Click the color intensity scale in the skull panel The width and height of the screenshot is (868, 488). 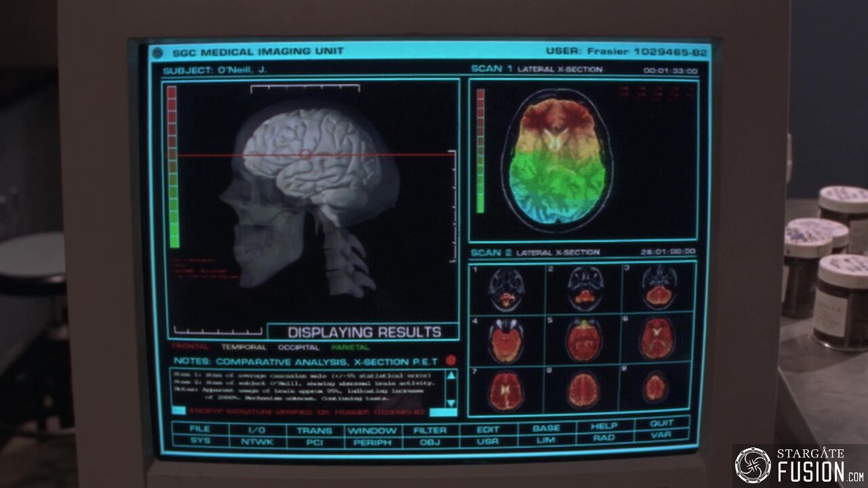click(x=174, y=166)
